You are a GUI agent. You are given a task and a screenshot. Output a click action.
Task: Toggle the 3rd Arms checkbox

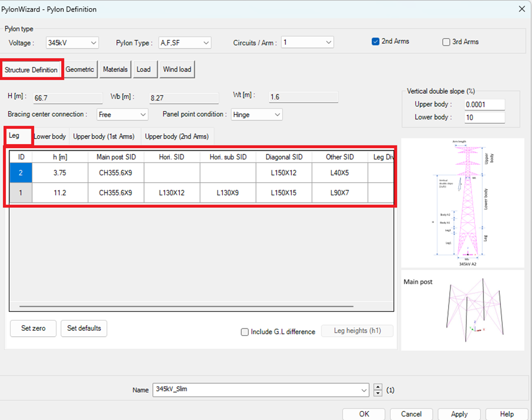[x=446, y=42]
